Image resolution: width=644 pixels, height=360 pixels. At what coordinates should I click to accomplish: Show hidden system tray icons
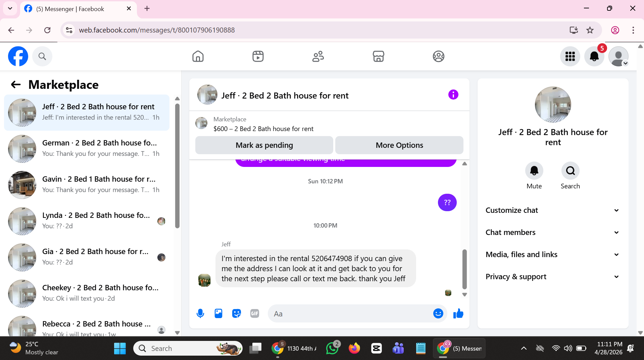click(x=524, y=349)
